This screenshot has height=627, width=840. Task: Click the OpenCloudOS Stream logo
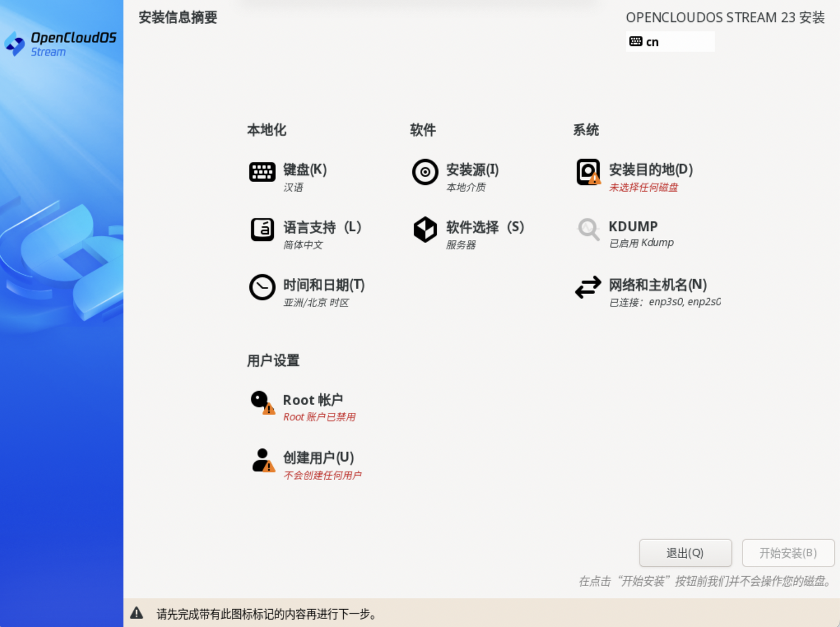click(x=60, y=44)
